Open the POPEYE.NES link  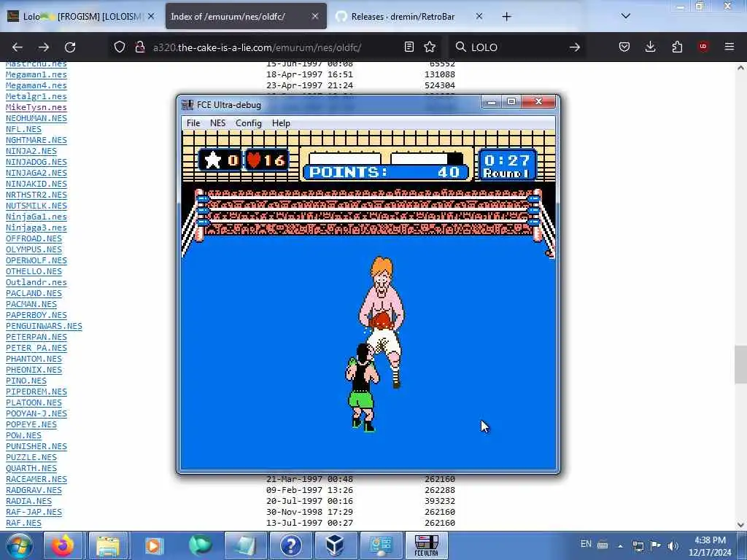[31, 425]
